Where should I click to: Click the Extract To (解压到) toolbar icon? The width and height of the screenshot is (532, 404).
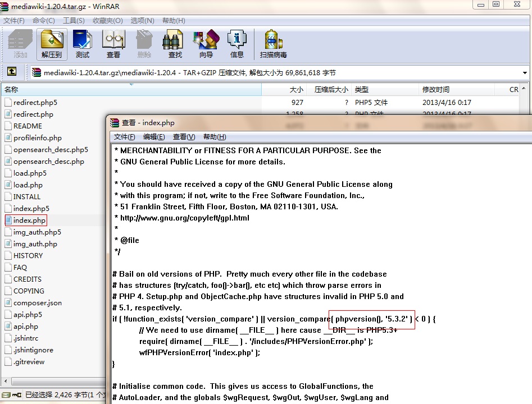click(52, 44)
